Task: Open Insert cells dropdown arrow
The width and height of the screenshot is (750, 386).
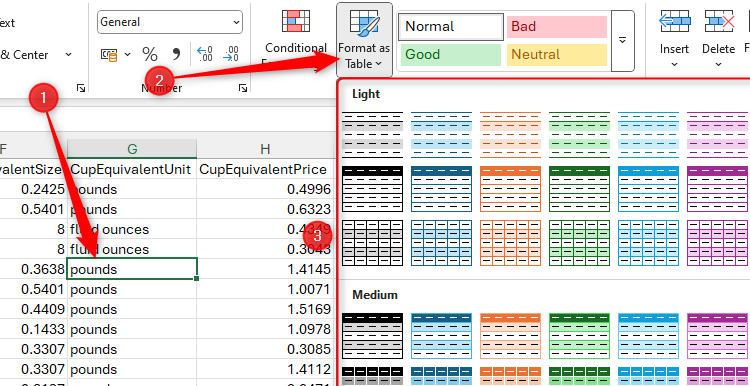Action: [674, 64]
